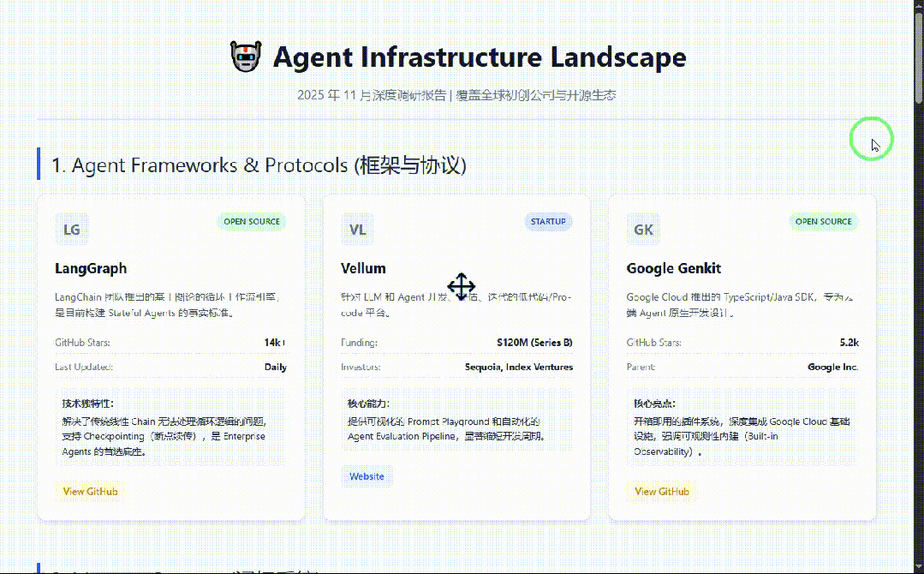
Task: Click the 2025 年 11 月 report subtitle
Action: coord(456,95)
